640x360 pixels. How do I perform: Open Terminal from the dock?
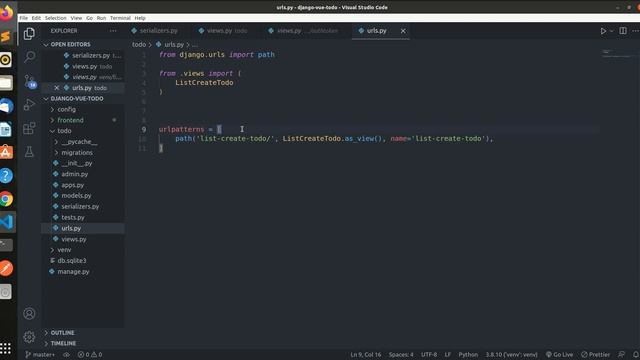(6, 245)
